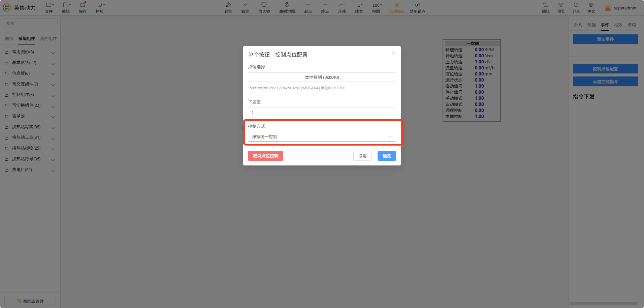Expand the 基本形状(22) folder

pyautogui.click(x=30, y=63)
